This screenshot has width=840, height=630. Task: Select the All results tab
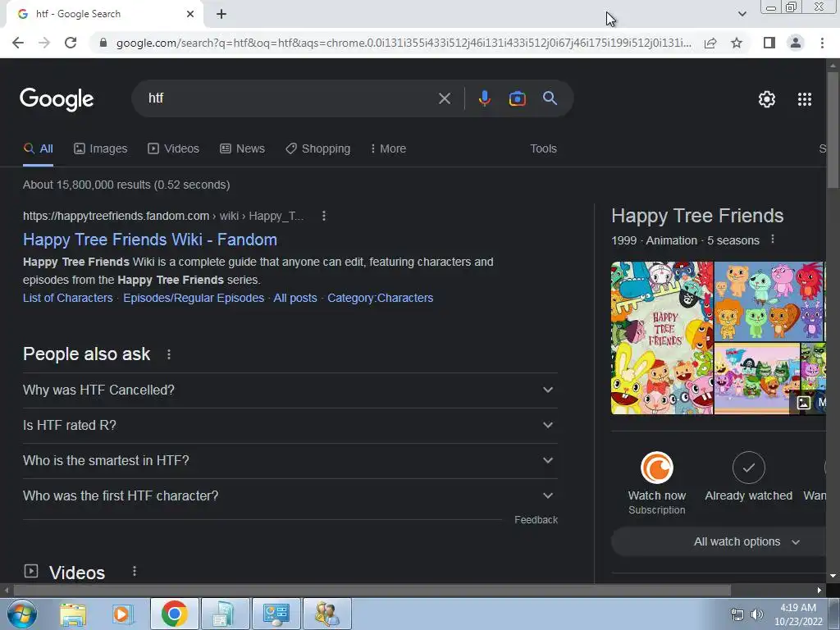[x=38, y=149]
